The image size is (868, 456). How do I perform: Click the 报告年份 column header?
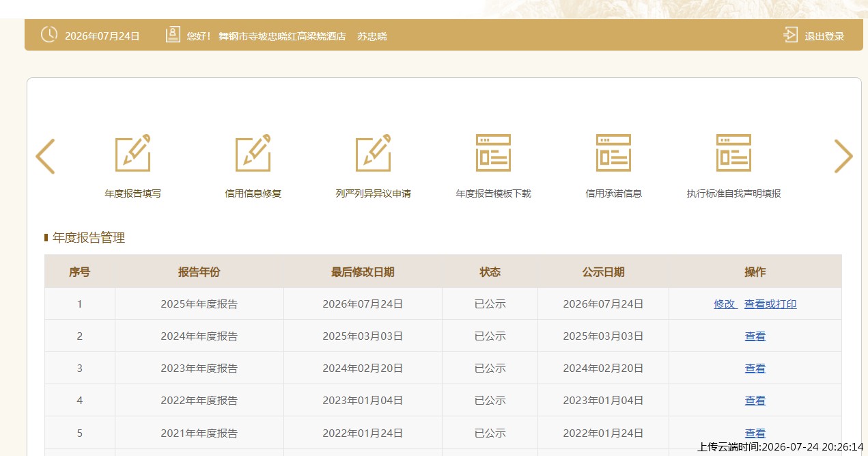[x=199, y=272]
